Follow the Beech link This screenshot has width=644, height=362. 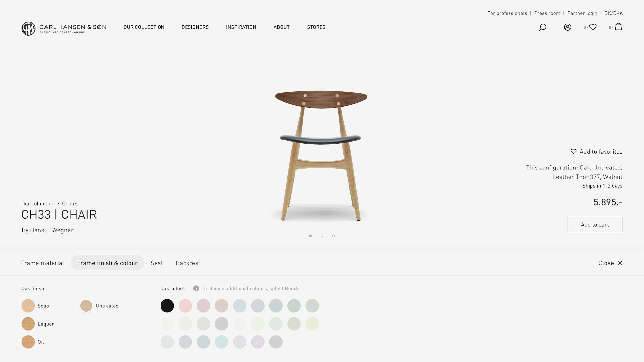pyautogui.click(x=292, y=288)
